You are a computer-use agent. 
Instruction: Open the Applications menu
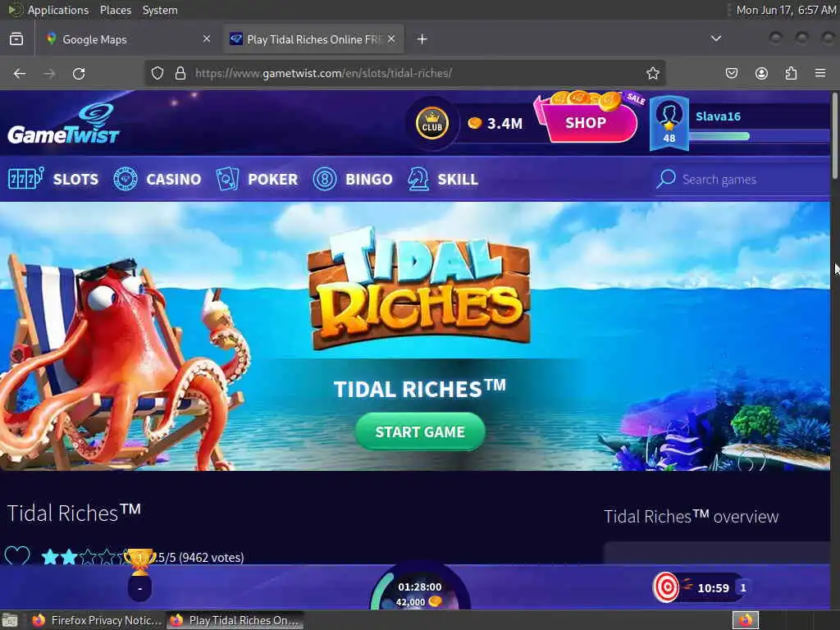click(58, 10)
